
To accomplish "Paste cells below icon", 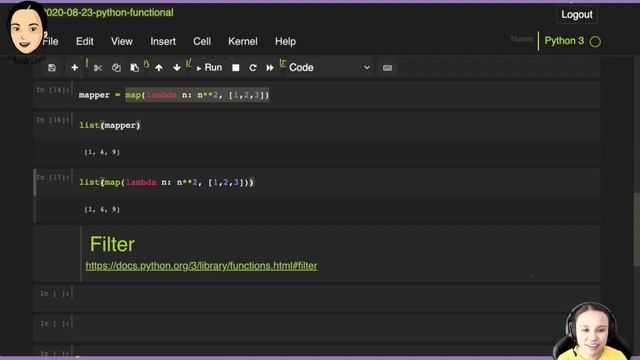I will [x=134, y=68].
